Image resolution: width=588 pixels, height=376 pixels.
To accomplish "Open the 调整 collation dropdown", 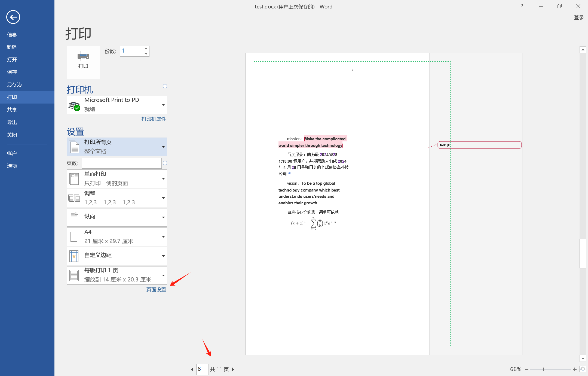I will (x=117, y=198).
